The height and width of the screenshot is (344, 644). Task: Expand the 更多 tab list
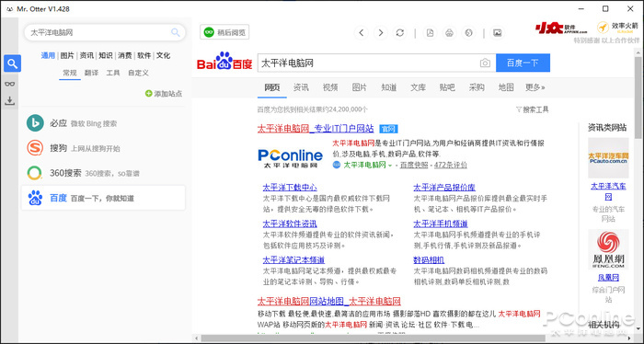coord(535,87)
